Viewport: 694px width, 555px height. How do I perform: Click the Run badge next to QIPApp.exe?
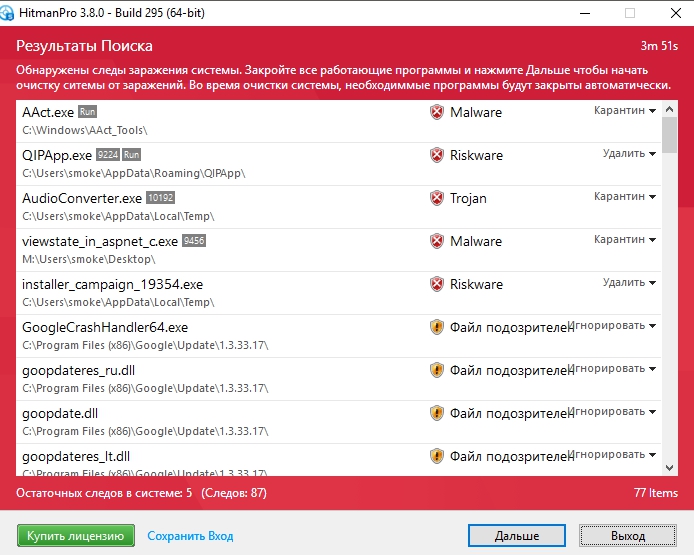131,154
